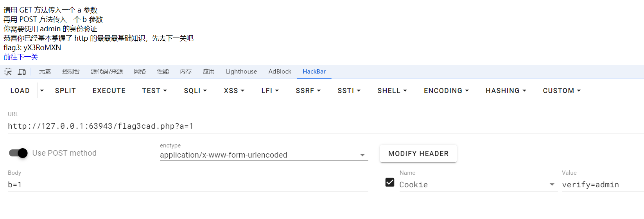Open the LOAD dropdown arrow

pos(42,91)
